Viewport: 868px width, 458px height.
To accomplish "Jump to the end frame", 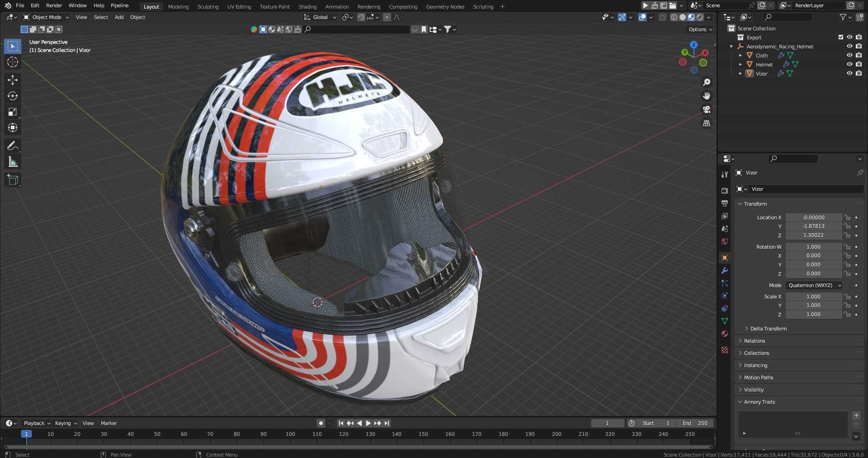I will pyautogui.click(x=387, y=423).
